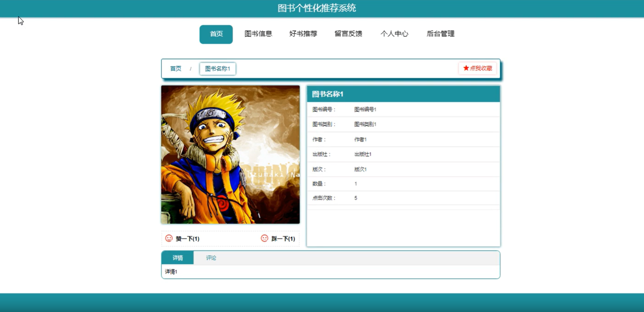Switch to the 详情 tab
Viewport: 644px width, 312px height.
coord(178,258)
